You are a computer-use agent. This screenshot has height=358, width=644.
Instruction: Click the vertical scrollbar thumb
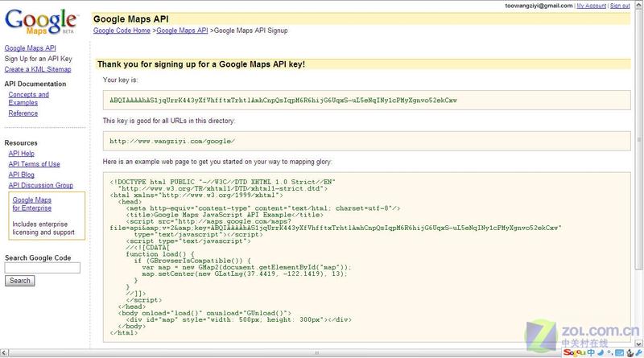pos(639,140)
